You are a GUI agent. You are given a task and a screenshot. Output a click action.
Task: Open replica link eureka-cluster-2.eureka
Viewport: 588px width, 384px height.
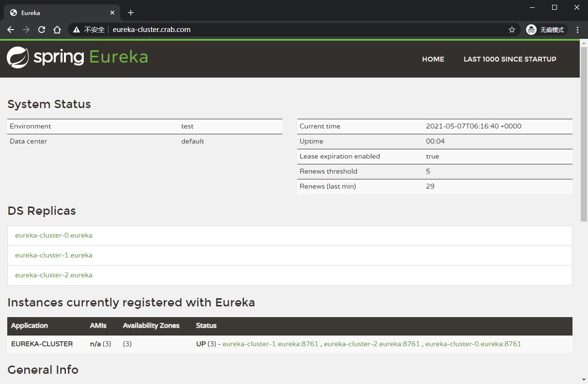(54, 275)
